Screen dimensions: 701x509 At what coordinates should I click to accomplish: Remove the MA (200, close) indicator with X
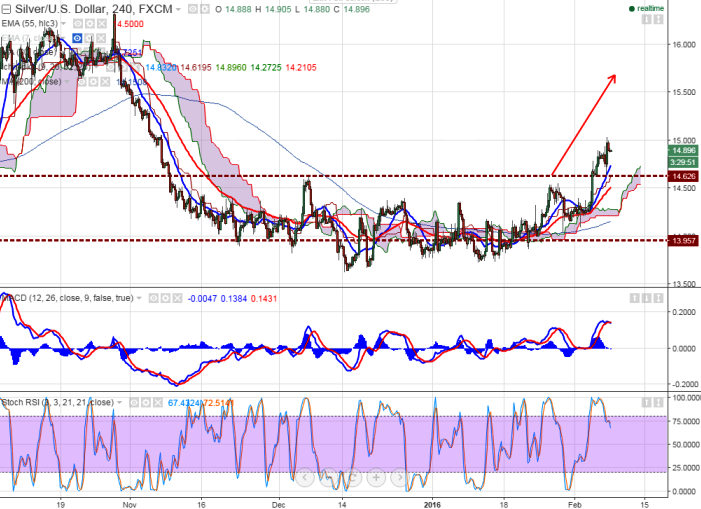point(105,82)
